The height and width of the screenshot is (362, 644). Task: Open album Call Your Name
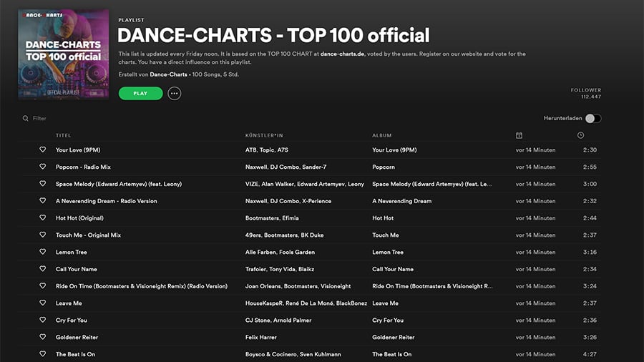393,269
